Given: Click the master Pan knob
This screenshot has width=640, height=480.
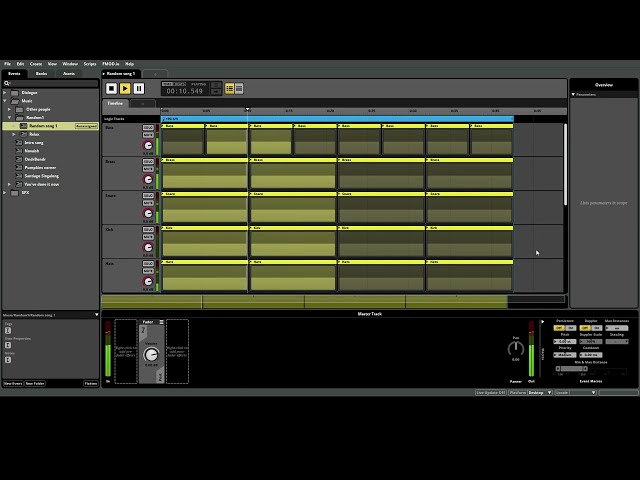Looking at the screenshot, I should (516, 348).
